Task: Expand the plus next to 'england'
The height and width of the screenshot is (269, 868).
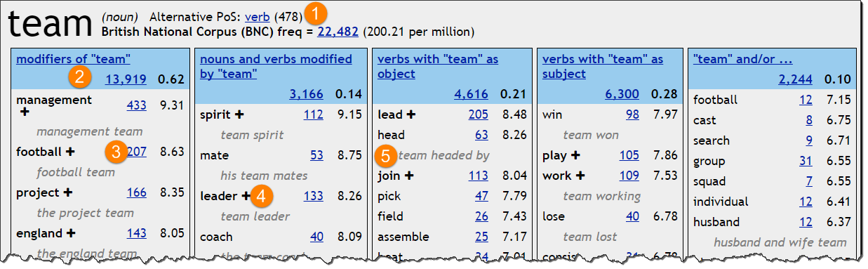Action: point(71,232)
